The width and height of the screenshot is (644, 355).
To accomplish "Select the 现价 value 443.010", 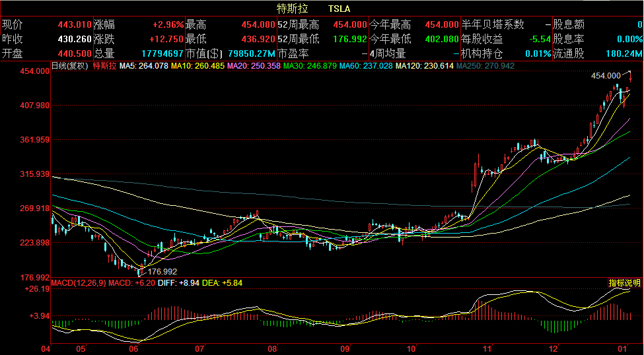I will click(x=75, y=24).
